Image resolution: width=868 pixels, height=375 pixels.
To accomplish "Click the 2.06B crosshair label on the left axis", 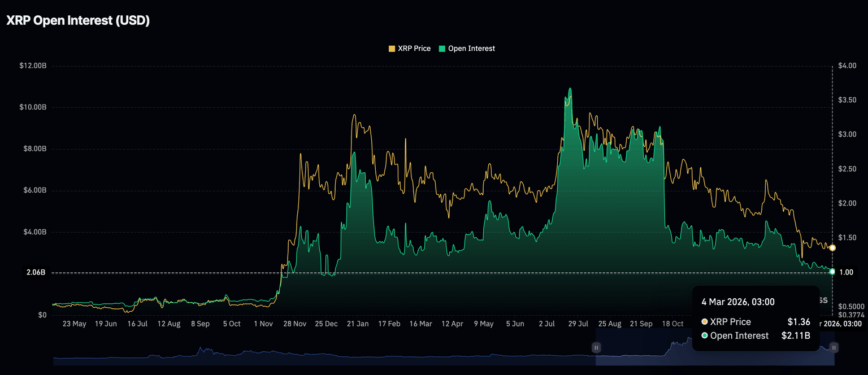I will pyautogui.click(x=36, y=273).
